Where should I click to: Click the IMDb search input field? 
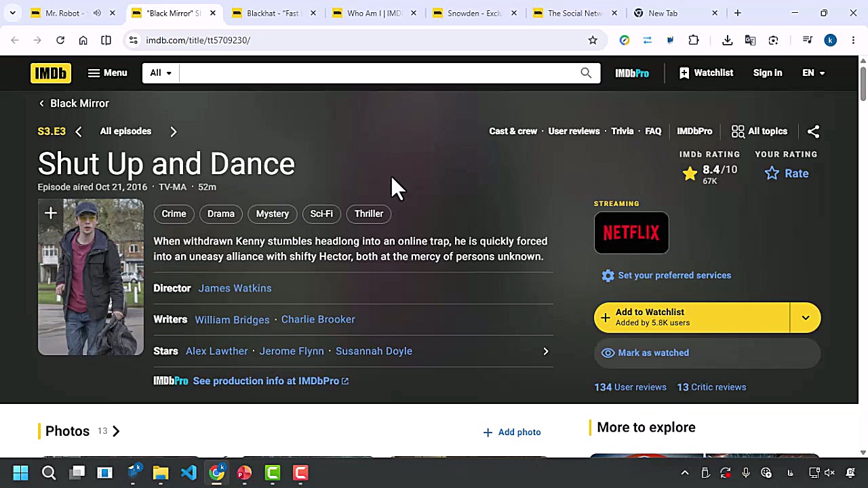pos(378,73)
